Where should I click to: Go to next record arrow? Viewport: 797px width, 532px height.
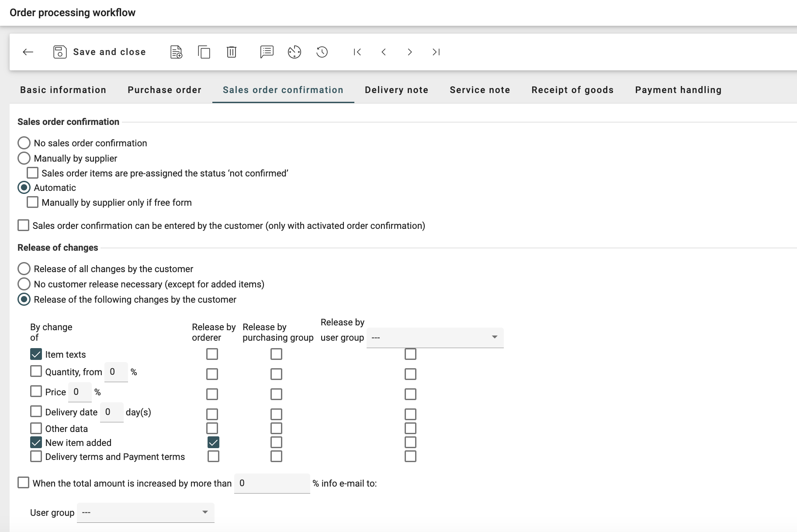(409, 52)
